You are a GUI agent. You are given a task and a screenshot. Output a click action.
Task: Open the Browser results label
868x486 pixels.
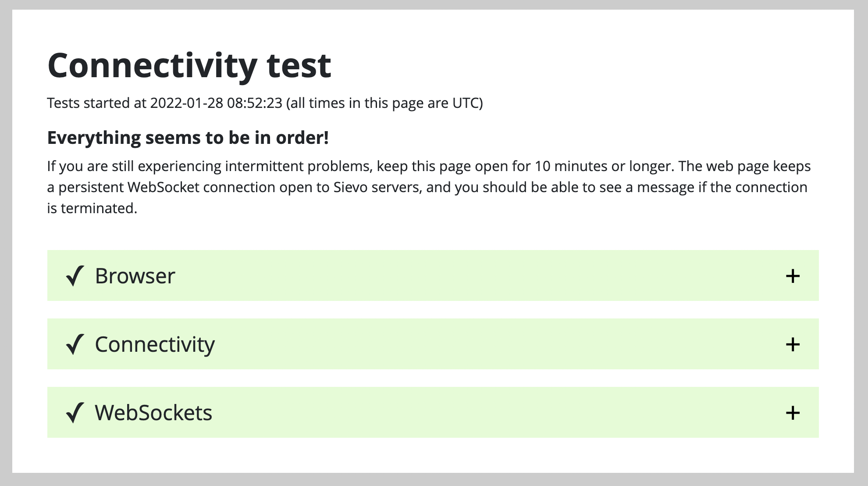click(135, 276)
